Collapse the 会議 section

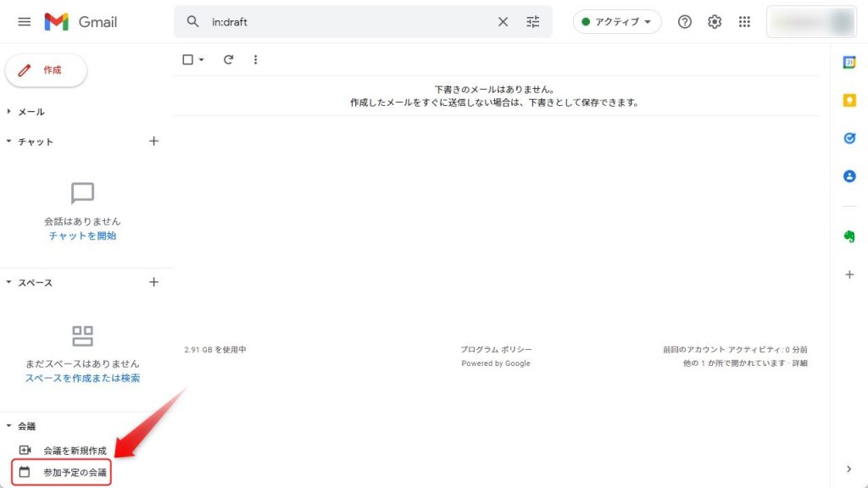click(8, 425)
